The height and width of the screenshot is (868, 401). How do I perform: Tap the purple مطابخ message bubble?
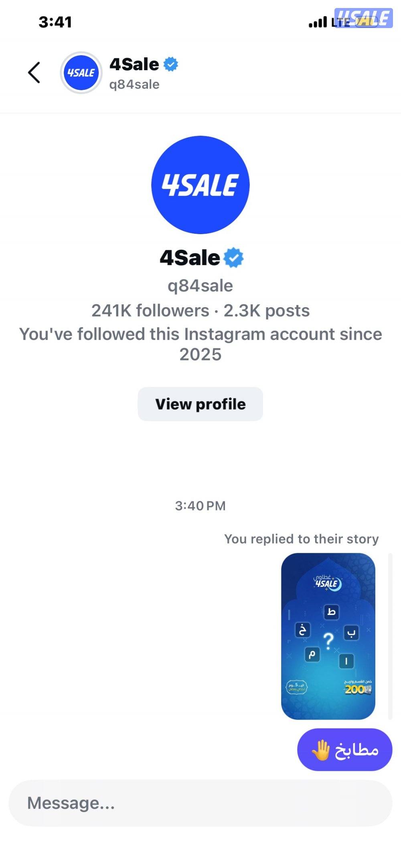point(344,750)
